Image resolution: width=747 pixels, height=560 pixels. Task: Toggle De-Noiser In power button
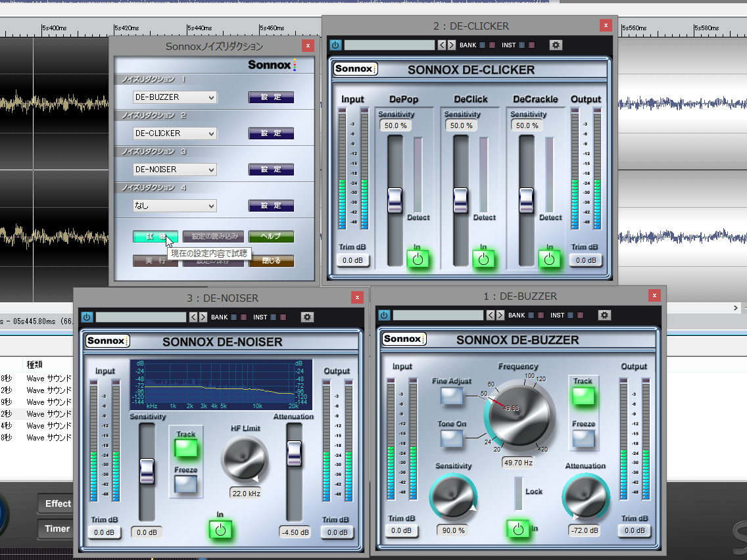tap(220, 530)
